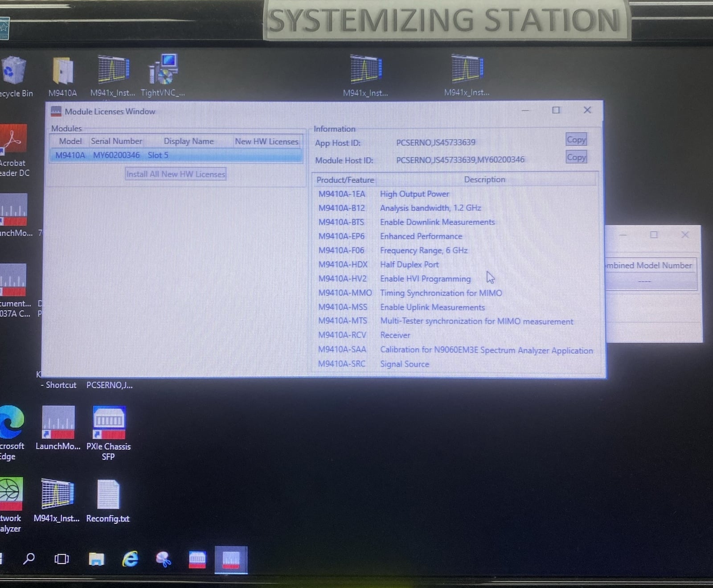Open the TightVNC installer desktop icon
This screenshot has width=713, height=588.
(163, 69)
